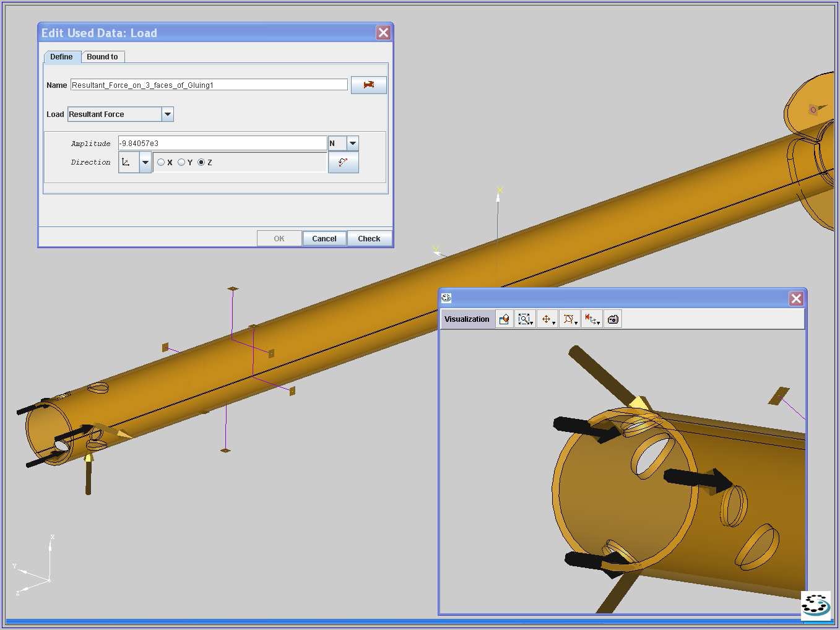This screenshot has height=630, width=840.
Task: Click the shaded cube display icon
Action: 504,319
